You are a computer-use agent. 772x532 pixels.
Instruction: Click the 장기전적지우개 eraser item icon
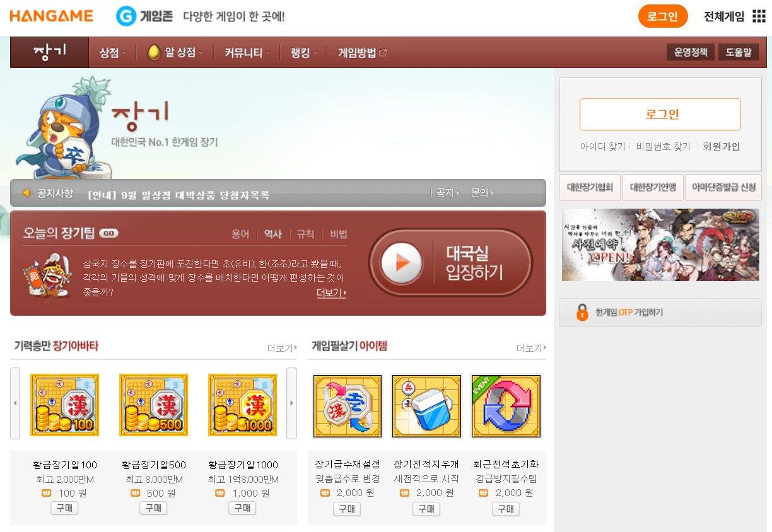pos(426,406)
